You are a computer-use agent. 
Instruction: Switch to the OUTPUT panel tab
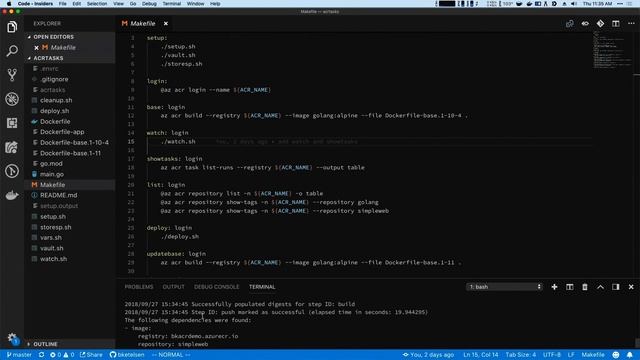coord(173,287)
